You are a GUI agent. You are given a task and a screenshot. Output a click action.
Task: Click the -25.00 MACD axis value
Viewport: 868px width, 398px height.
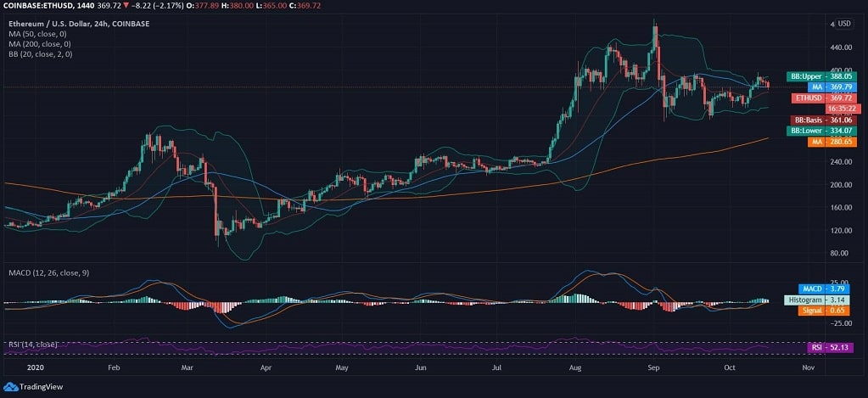click(841, 322)
